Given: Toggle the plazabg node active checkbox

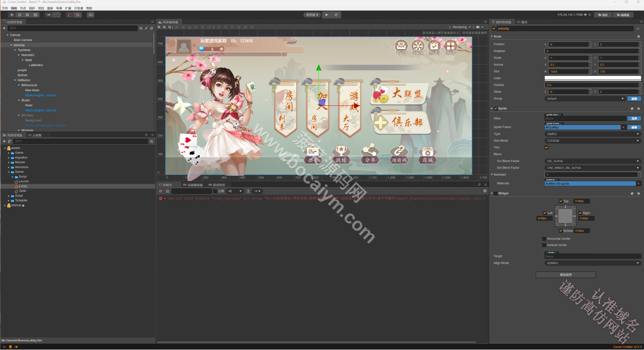Looking at the screenshot, I should tap(494, 28).
